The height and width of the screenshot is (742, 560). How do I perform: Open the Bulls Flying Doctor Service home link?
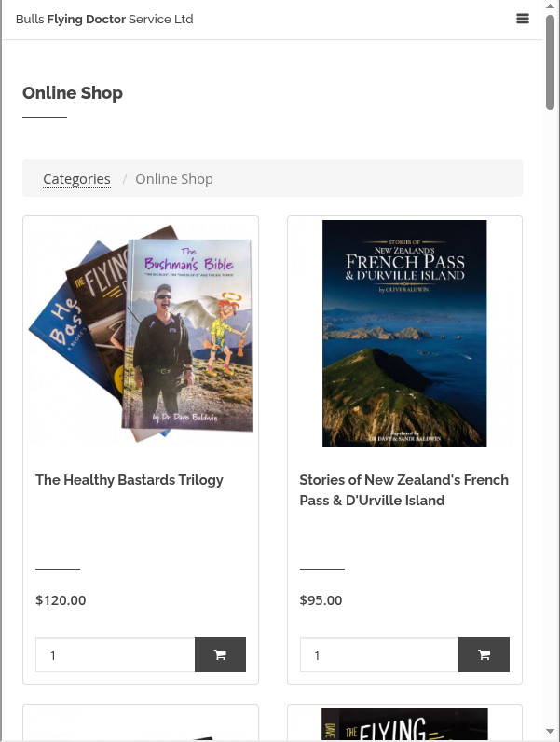coord(104,19)
